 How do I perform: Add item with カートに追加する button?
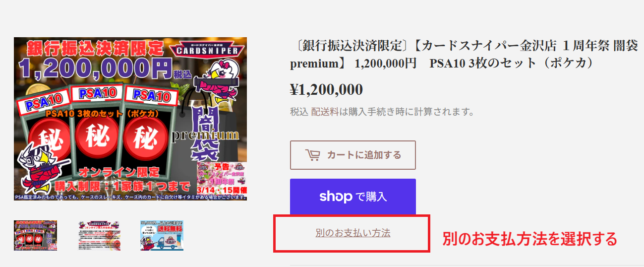tap(353, 155)
